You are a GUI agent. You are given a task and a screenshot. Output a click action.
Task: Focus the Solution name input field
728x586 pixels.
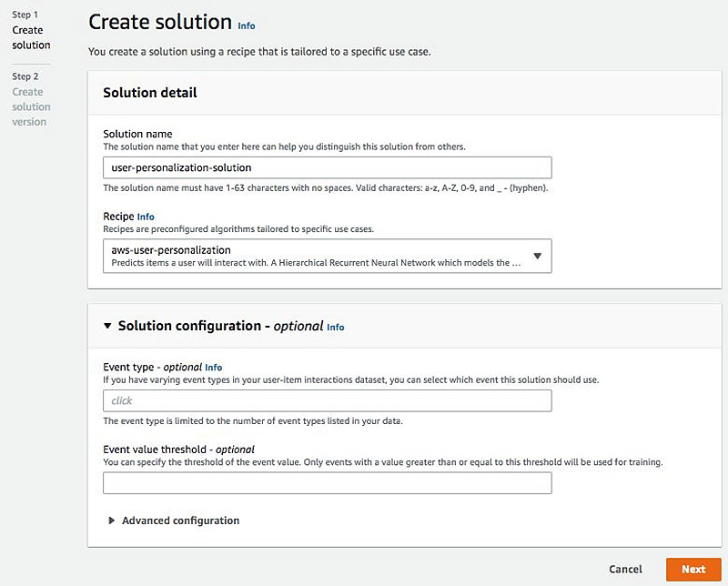click(328, 167)
